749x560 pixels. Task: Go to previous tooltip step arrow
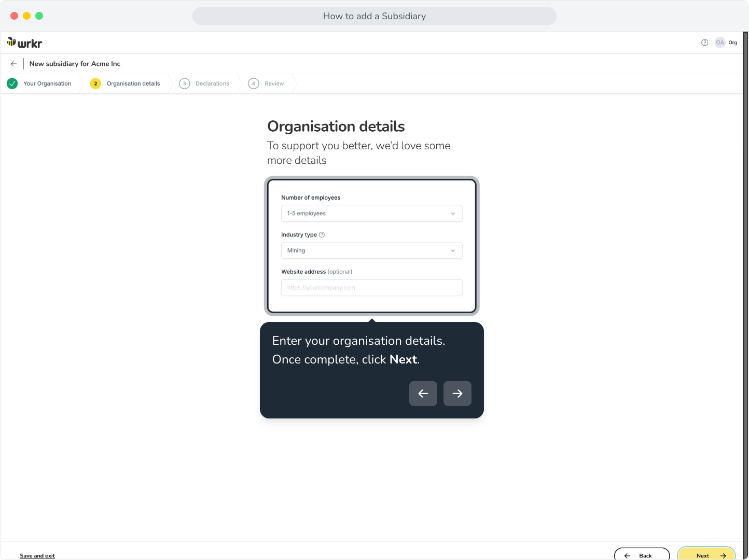(423, 394)
